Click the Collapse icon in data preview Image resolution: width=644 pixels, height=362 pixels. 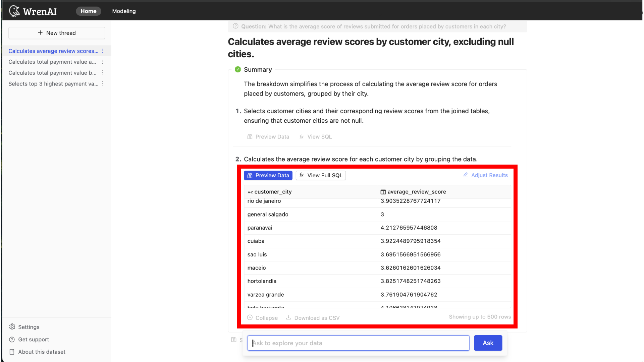tap(250, 318)
